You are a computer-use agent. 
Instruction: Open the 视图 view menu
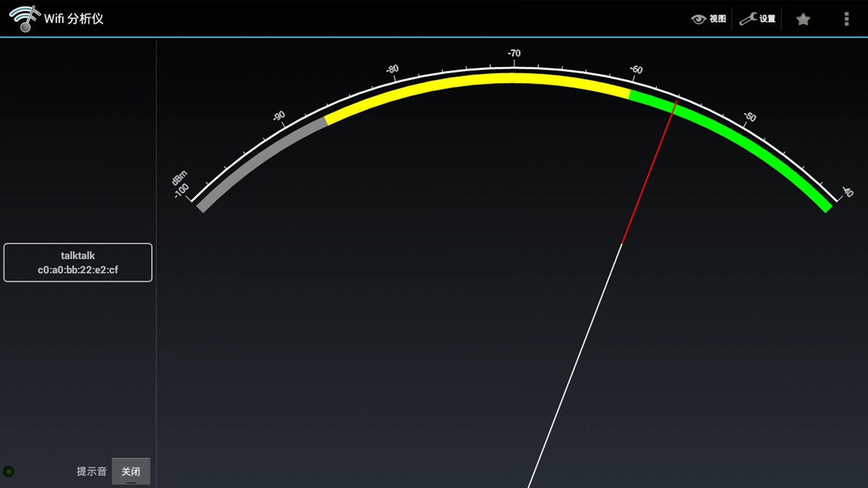pyautogui.click(x=709, y=19)
